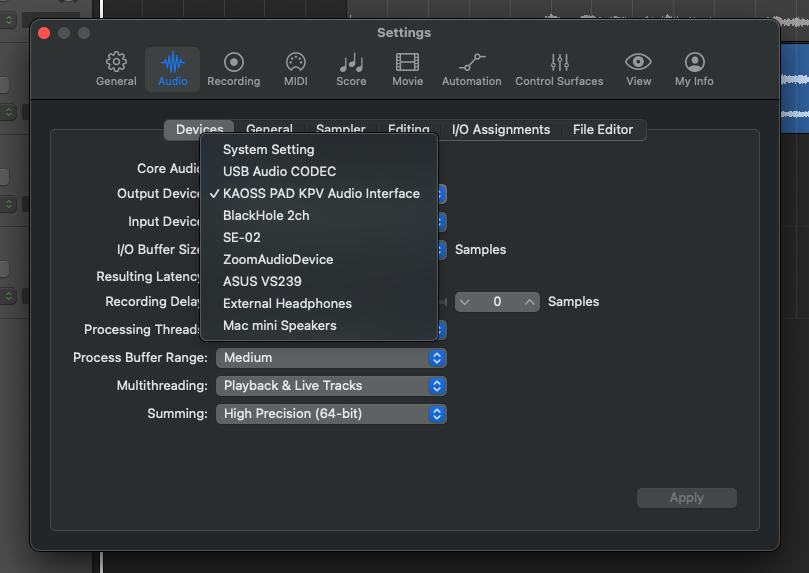
Task: Decrease Recording Delay with down arrow
Action: (x=465, y=302)
